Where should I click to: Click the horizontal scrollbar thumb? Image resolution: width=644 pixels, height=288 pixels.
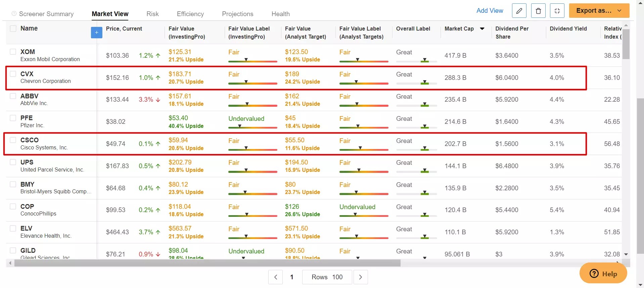click(207, 263)
